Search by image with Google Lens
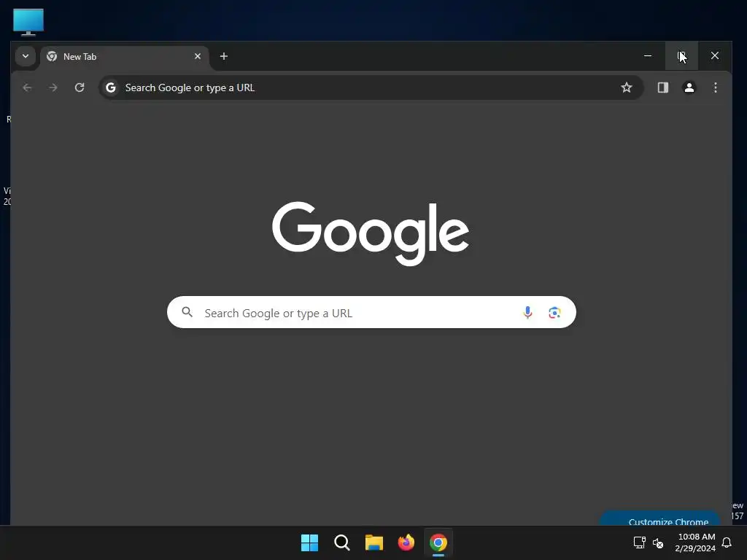Viewport: 747px width, 560px height. coord(554,312)
